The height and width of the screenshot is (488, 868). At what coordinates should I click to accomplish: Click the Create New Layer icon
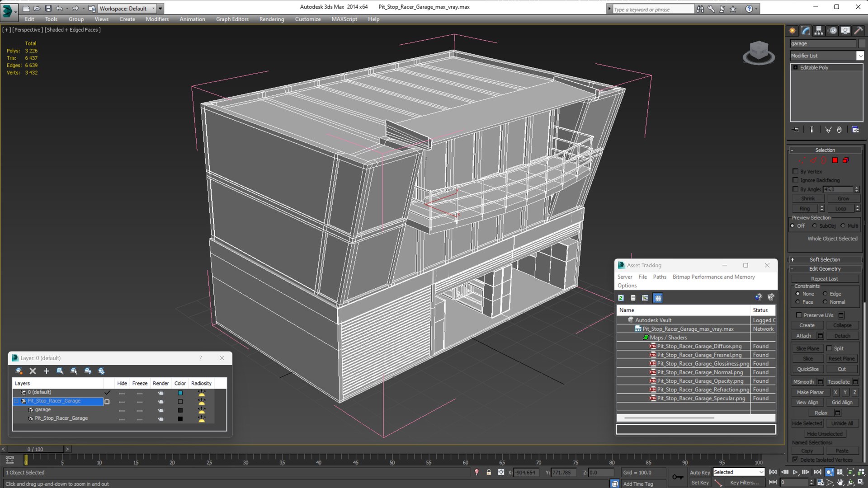[x=19, y=371]
